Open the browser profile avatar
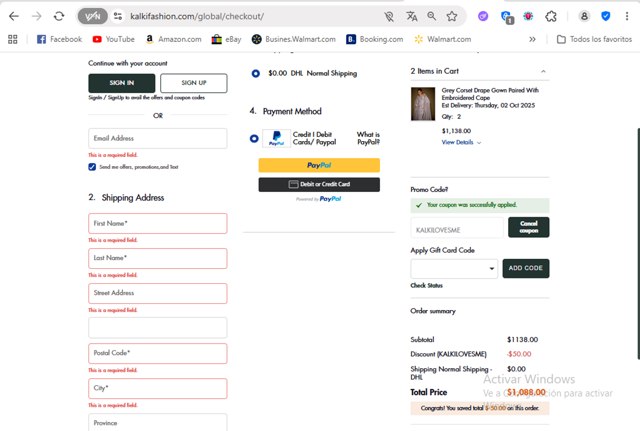640x431 pixels. 584,16
